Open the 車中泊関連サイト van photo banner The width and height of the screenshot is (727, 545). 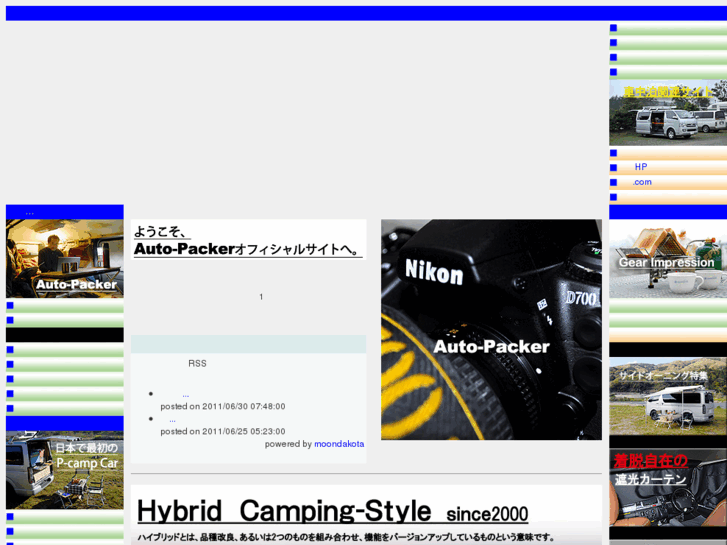(x=668, y=113)
